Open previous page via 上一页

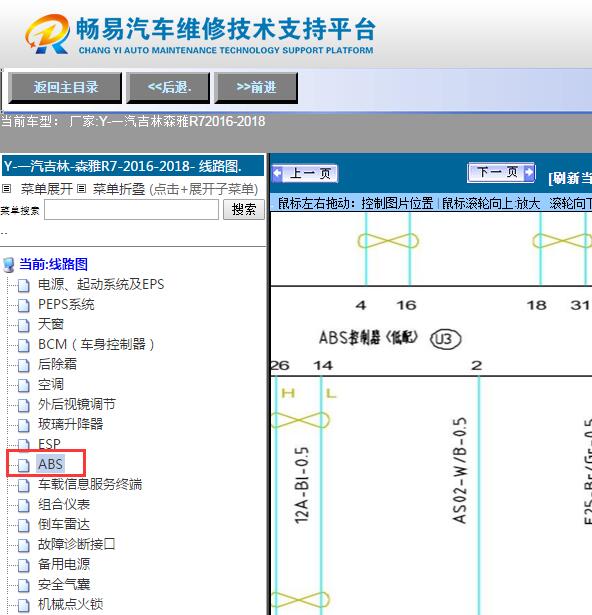click(305, 173)
